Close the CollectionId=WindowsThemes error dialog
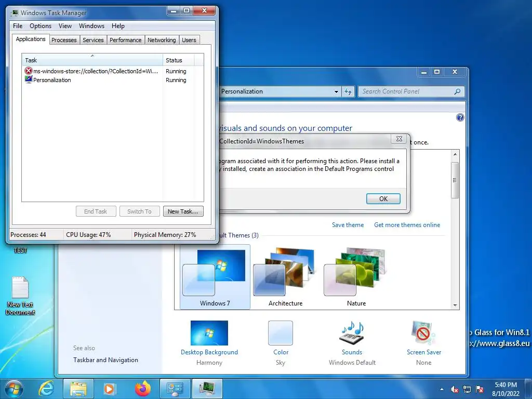The width and height of the screenshot is (532, 399). tap(400, 139)
